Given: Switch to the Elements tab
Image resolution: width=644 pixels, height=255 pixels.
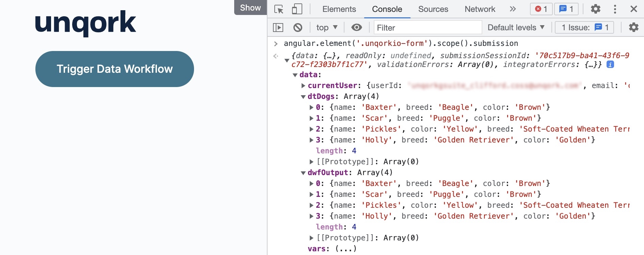Looking at the screenshot, I should (339, 9).
